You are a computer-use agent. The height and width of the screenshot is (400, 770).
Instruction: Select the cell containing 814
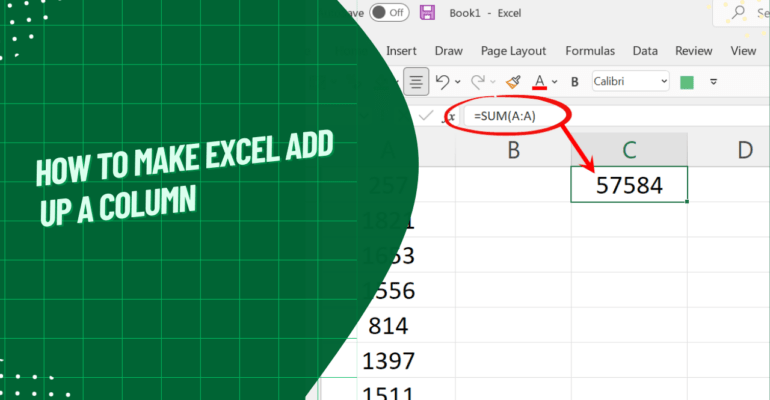coord(388,326)
